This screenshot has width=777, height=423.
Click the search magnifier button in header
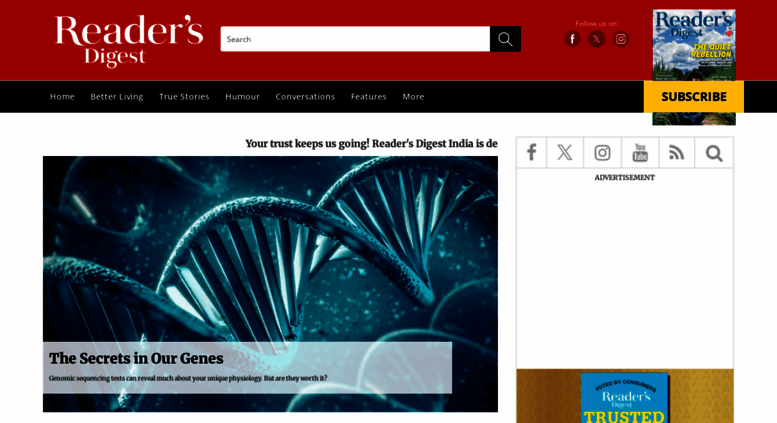(505, 39)
